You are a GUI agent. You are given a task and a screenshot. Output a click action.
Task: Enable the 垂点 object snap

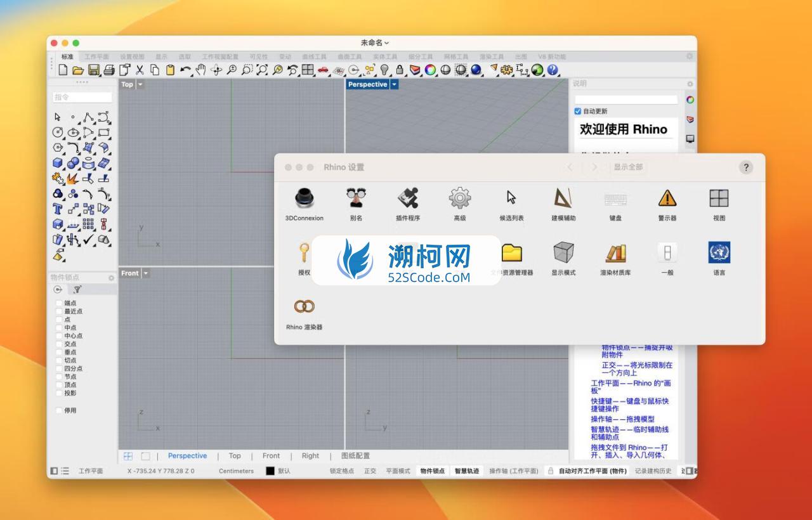59,352
